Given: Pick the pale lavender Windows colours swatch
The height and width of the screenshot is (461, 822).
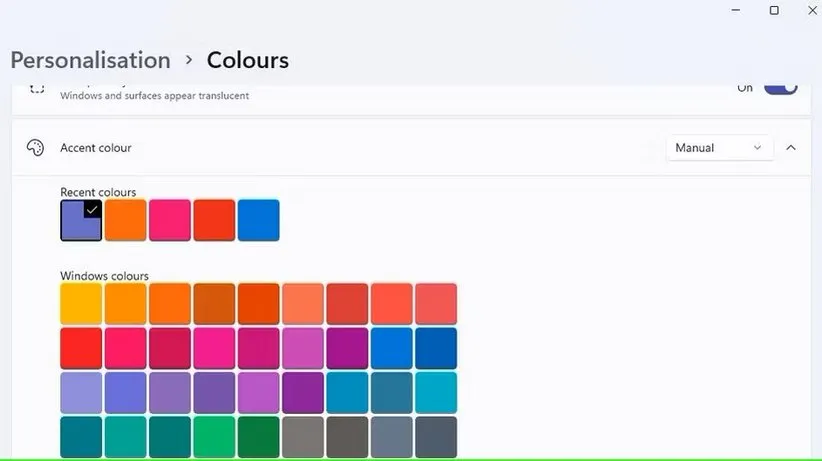Looking at the screenshot, I should tap(81, 392).
